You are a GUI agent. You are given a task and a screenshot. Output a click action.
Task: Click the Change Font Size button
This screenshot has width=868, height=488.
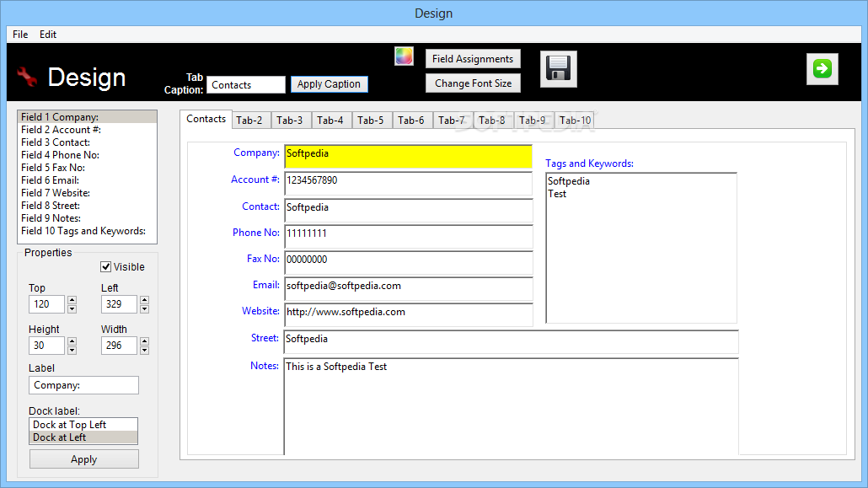click(x=473, y=83)
